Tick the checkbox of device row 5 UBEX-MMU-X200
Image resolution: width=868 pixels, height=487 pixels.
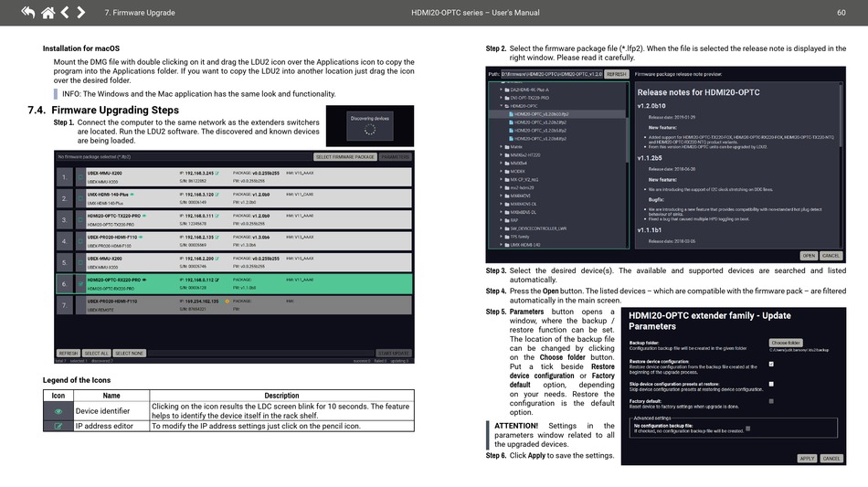point(80,263)
